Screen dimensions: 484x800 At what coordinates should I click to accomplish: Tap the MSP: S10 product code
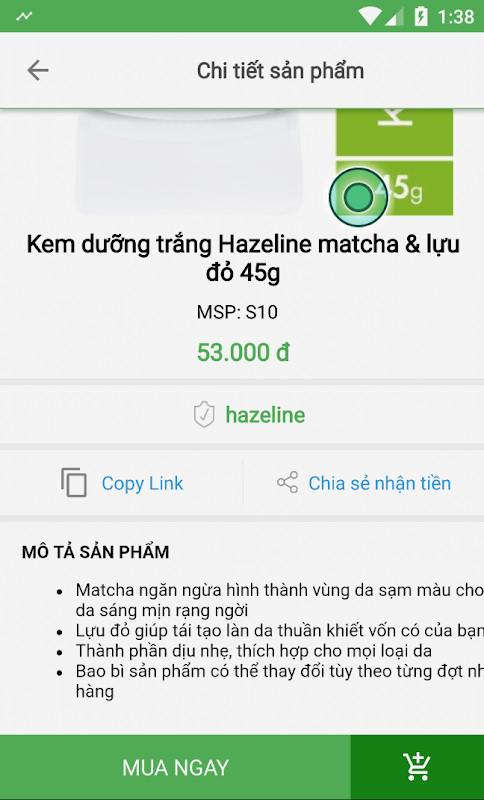point(237,312)
